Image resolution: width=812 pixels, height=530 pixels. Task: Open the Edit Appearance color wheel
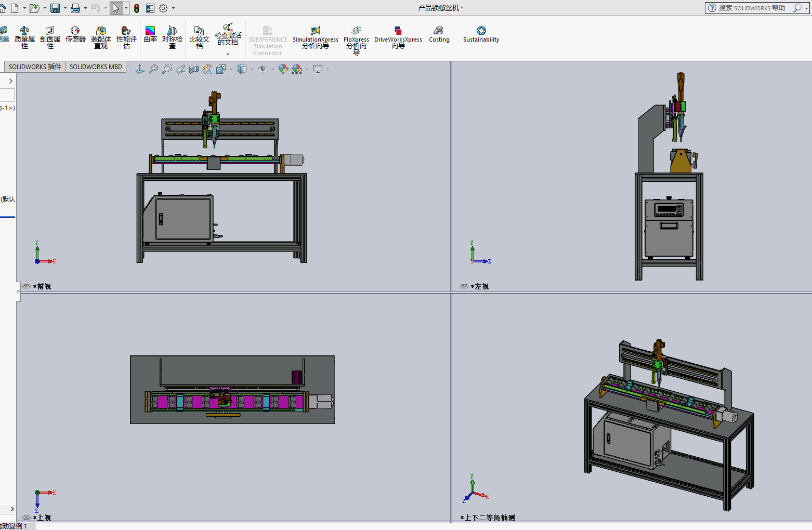pyautogui.click(x=283, y=69)
